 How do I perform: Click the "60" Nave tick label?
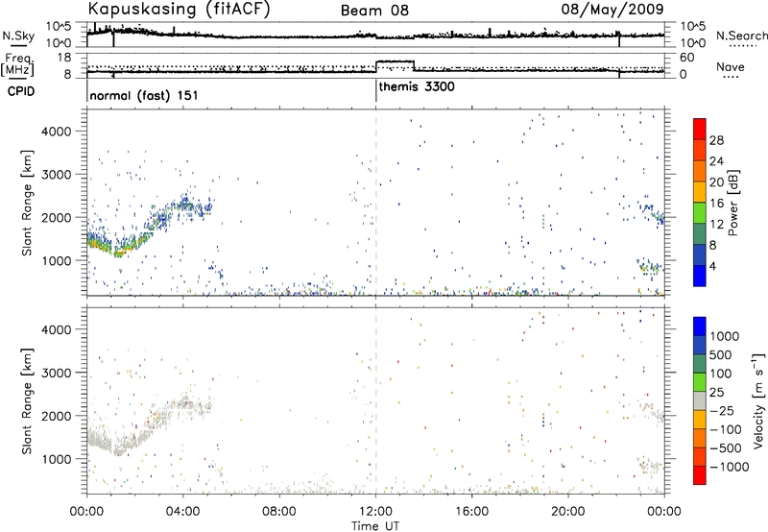coord(687,58)
